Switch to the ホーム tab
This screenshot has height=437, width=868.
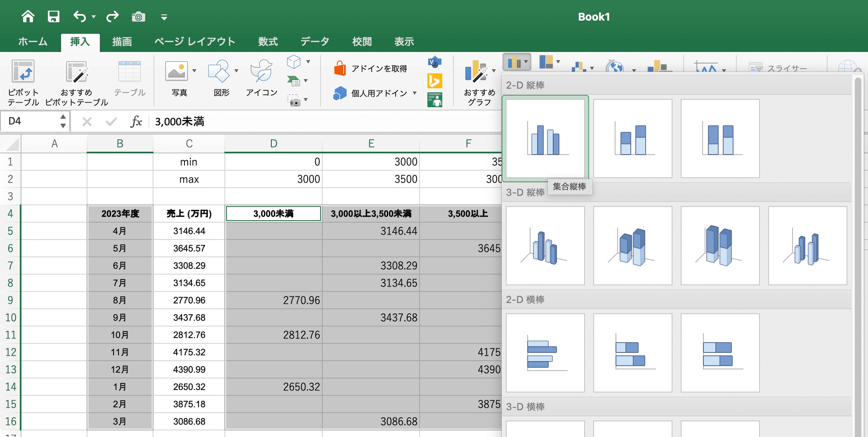coord(33,42)
